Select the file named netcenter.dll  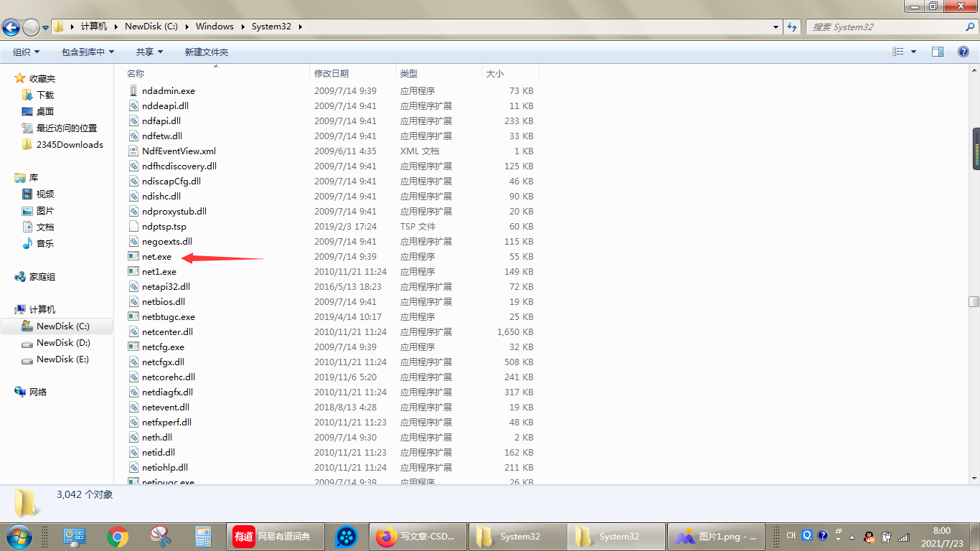click(167, 332)
